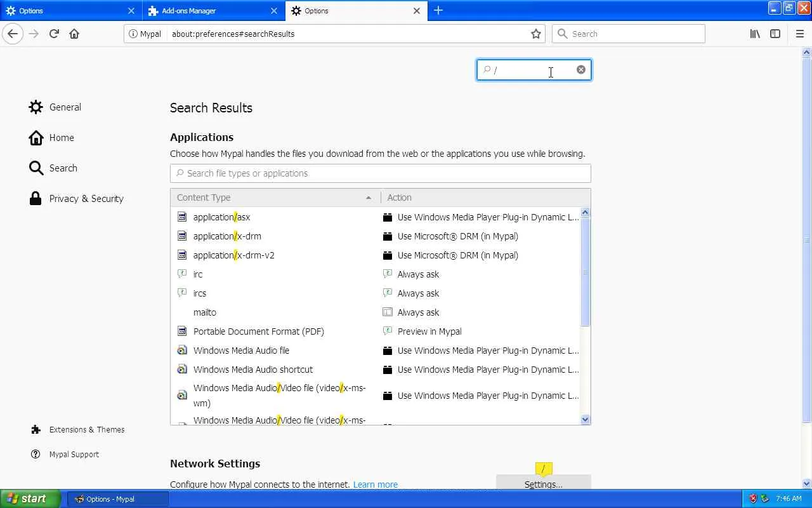
Task: Open the Library icon in toolbar
Action: (x=755, y=34)
